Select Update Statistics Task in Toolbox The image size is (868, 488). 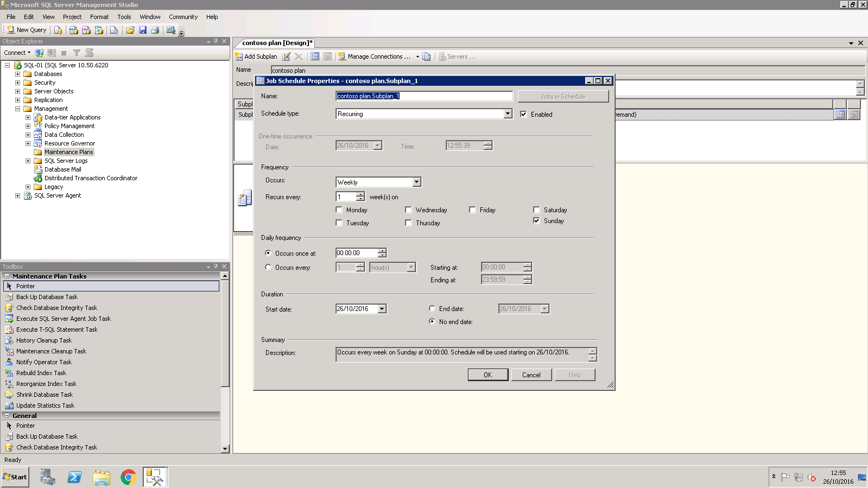pyautogui.click(x=45, y=405)
